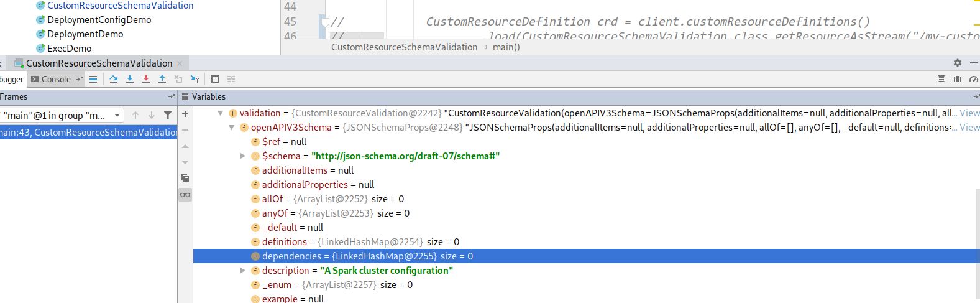980x303 pixels.
Task: Click the Show Execution Point icon
Action: point(93,79)
